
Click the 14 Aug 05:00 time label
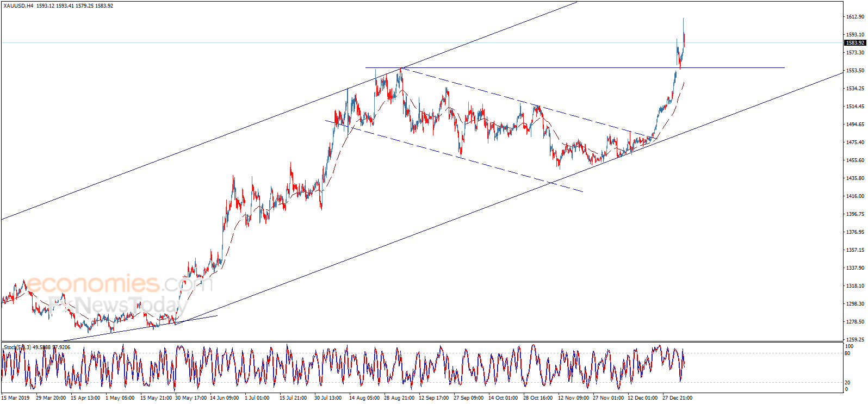click(x=364, y=398)
